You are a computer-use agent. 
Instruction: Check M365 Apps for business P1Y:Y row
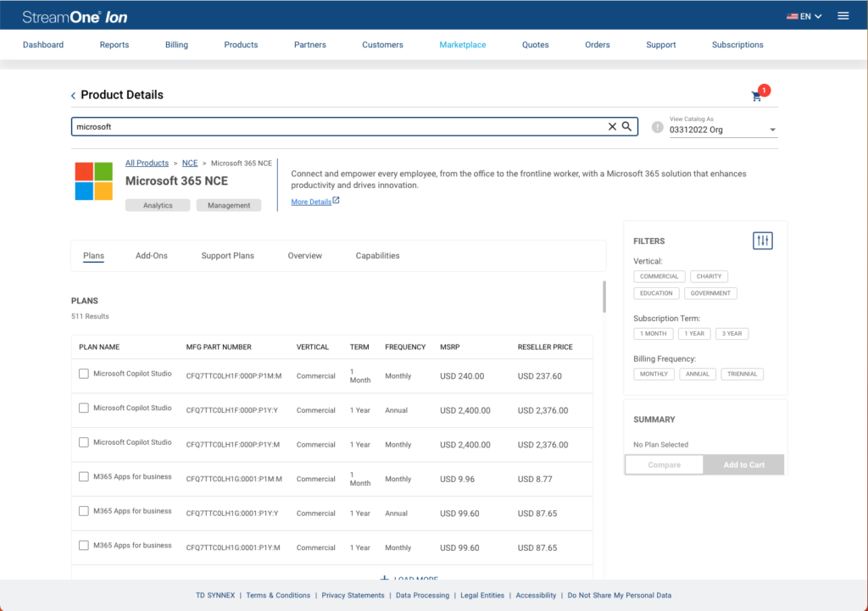pos(84,511)
